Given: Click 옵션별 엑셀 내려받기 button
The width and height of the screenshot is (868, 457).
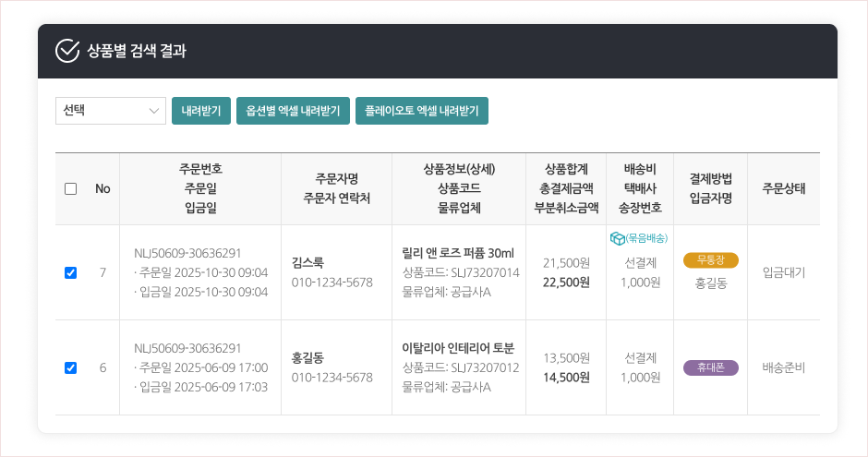Looking at the screenshot, I should point(293,111).
